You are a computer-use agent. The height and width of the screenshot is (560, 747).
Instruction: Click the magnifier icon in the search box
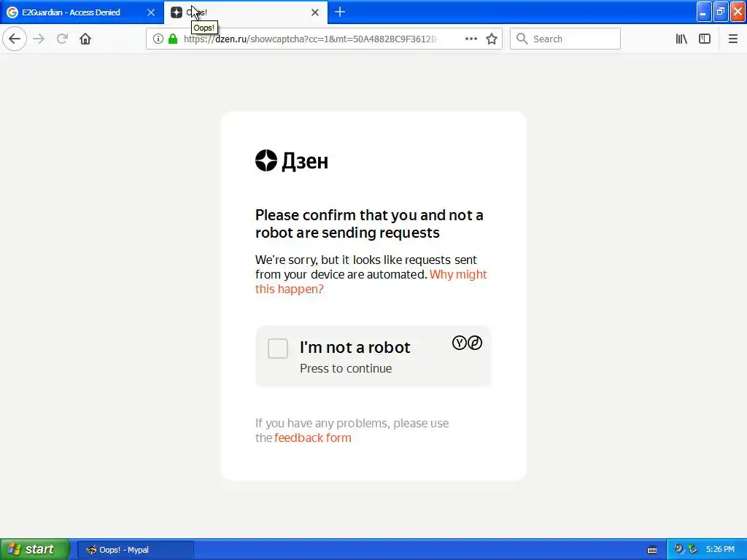click(522, 39)
